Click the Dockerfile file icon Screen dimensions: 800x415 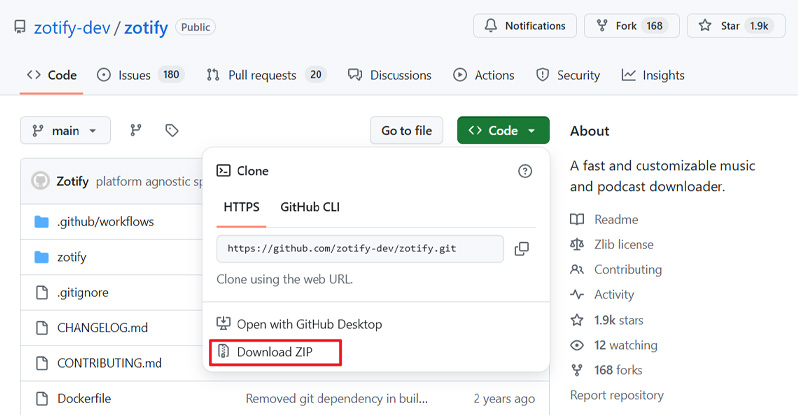coord(41,399)
